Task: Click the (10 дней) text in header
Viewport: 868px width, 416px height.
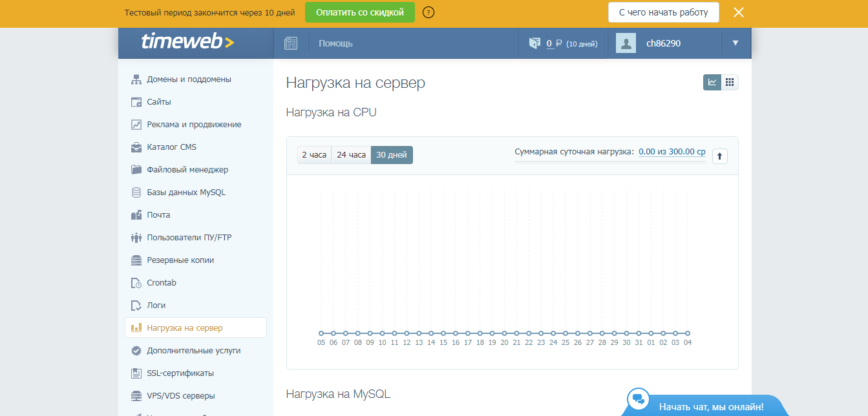Action: point(582,44)
